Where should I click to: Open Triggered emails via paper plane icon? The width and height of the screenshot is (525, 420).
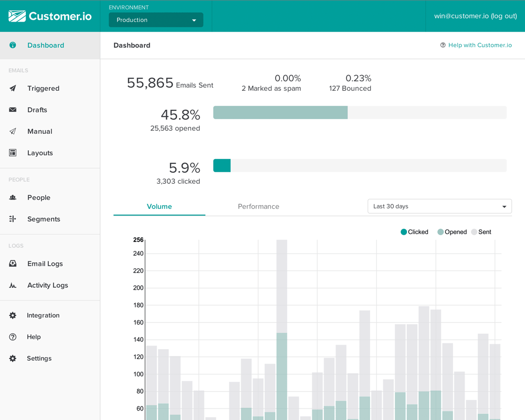point(13,88)
